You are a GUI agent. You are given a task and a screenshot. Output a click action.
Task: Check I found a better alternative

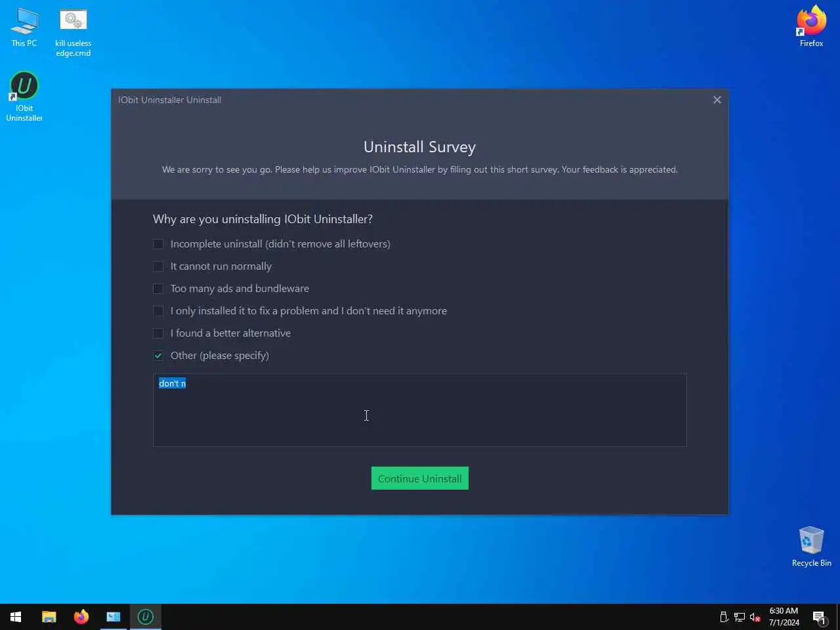(x=158, y=333)
